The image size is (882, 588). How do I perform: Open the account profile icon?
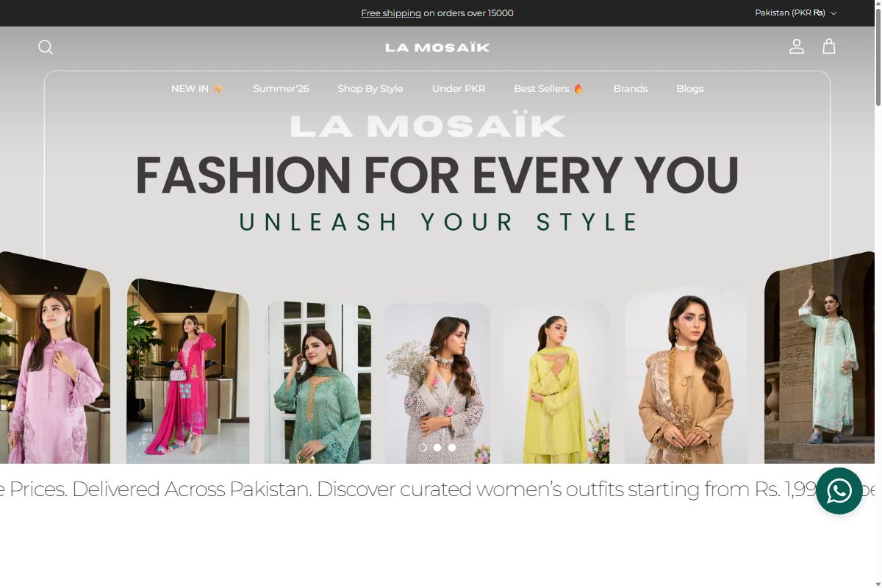(x=797, y=46)
